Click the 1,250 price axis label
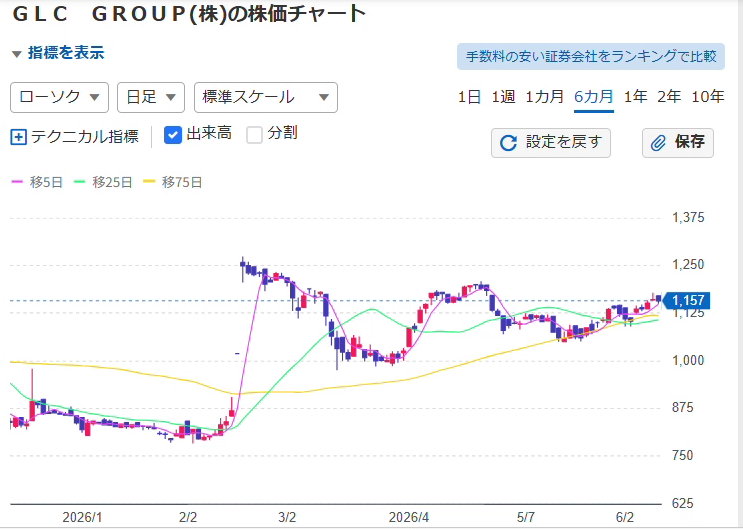 click(688, 264)
